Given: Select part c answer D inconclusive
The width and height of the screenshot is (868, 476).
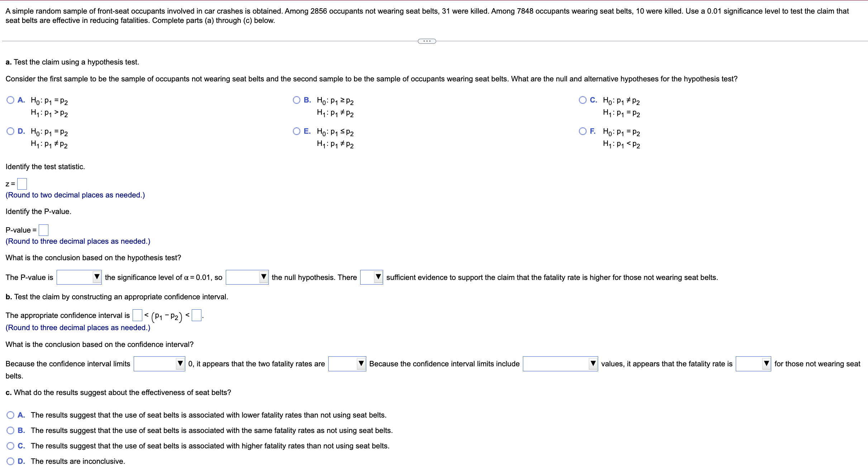Looking at the screenshot, I should [10, 461].
